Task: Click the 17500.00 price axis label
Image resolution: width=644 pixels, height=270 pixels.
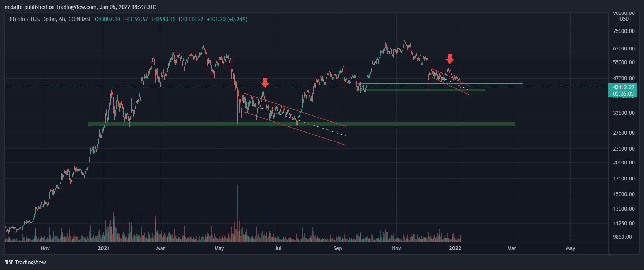Action: click(x=624, y=179)
